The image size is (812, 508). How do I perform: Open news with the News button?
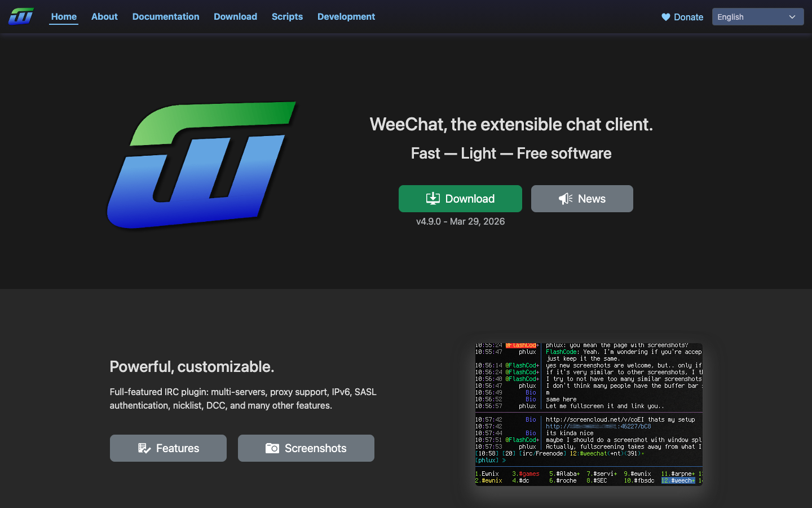click(582, 198)
